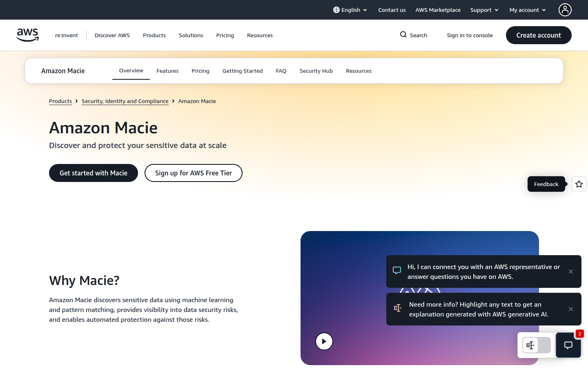
Task: Click the main Amazon Macie heading
Action: pos(103,128)
